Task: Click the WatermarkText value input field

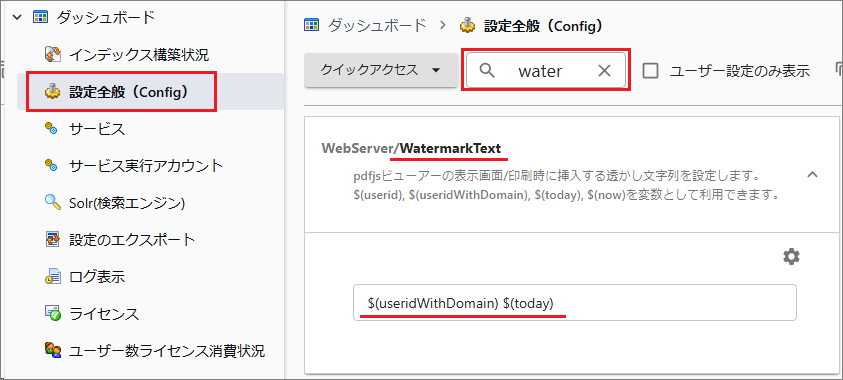Action: [x=575, y=303]
